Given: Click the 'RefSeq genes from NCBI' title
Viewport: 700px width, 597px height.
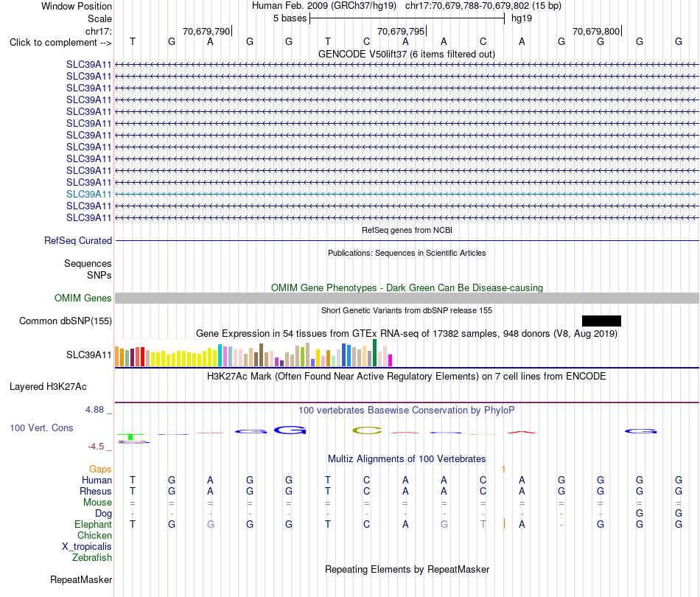Looking at the screenshot, I should coord(407,230).
